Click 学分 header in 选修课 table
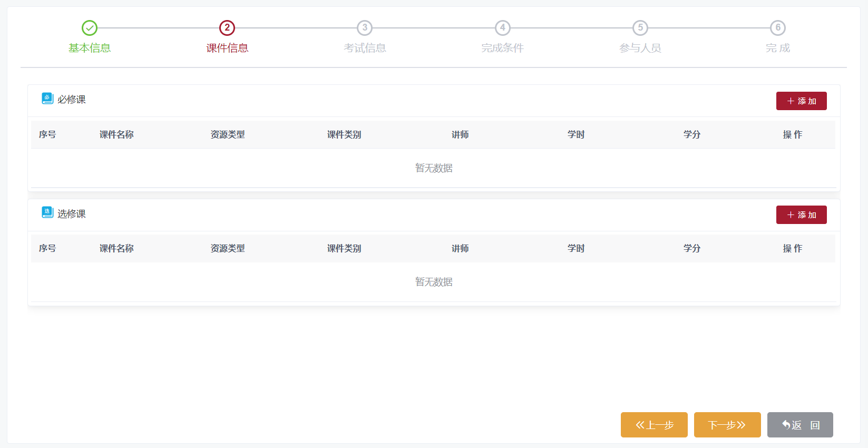Image resolution: width=868 pixels, height=448 pixels. (692, 248)
